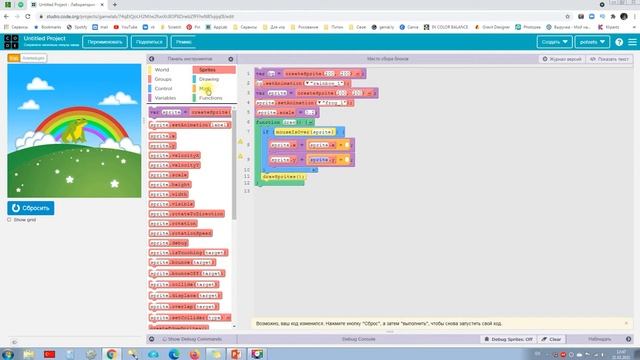Expand the debug watchers panel arrow

629,339
